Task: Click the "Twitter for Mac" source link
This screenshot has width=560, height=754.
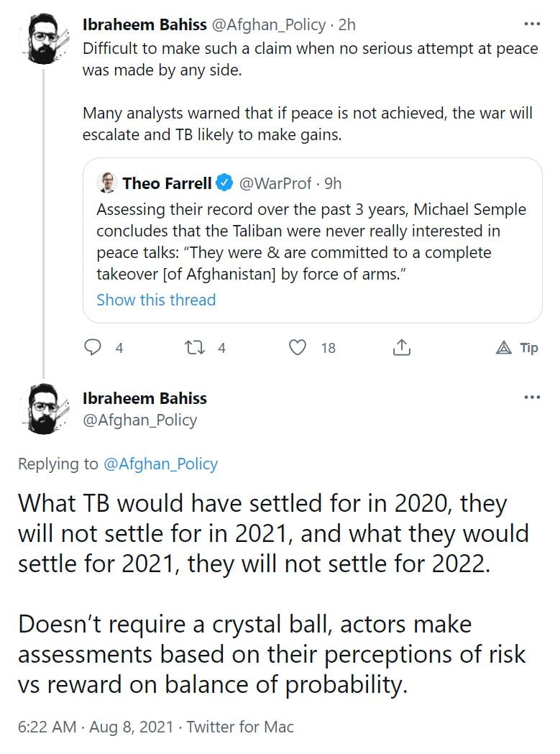Action: pos(240,727)
